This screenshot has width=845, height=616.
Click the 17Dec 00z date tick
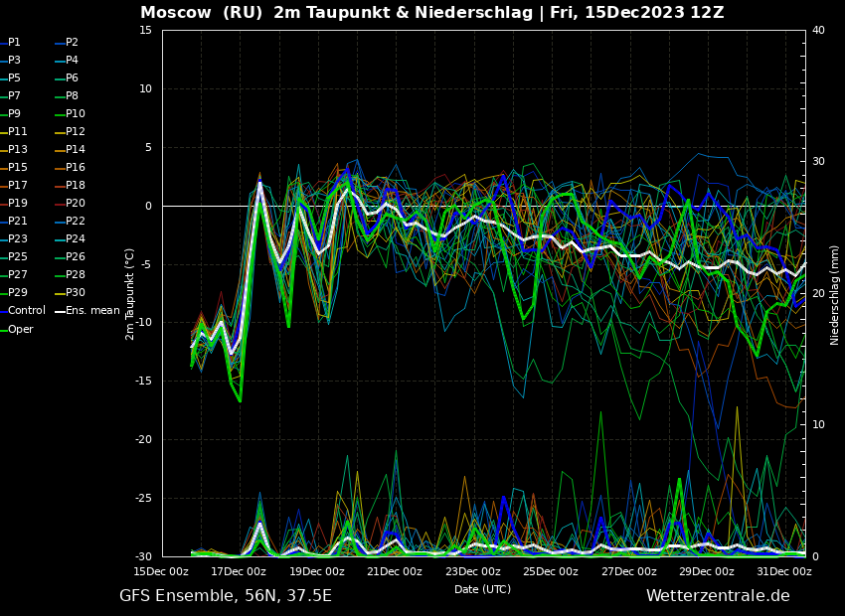pyautogui.click(x=239, y=571)
